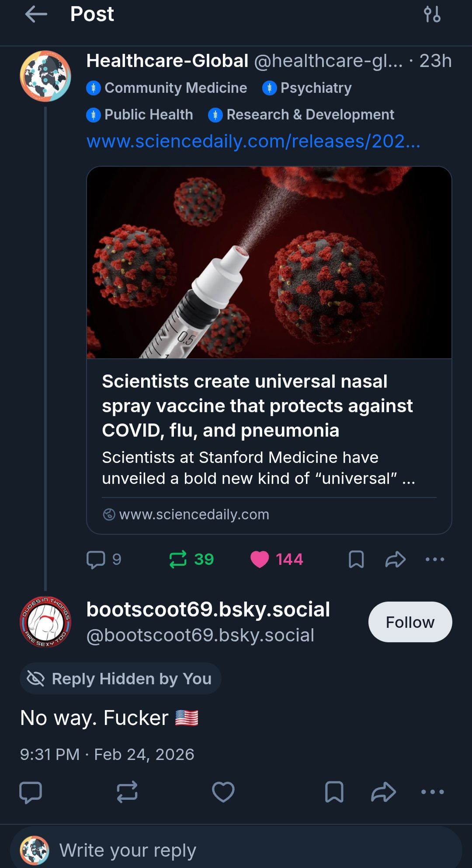
Task: Go back using the back arrow
Action: (x=36, y=14)
